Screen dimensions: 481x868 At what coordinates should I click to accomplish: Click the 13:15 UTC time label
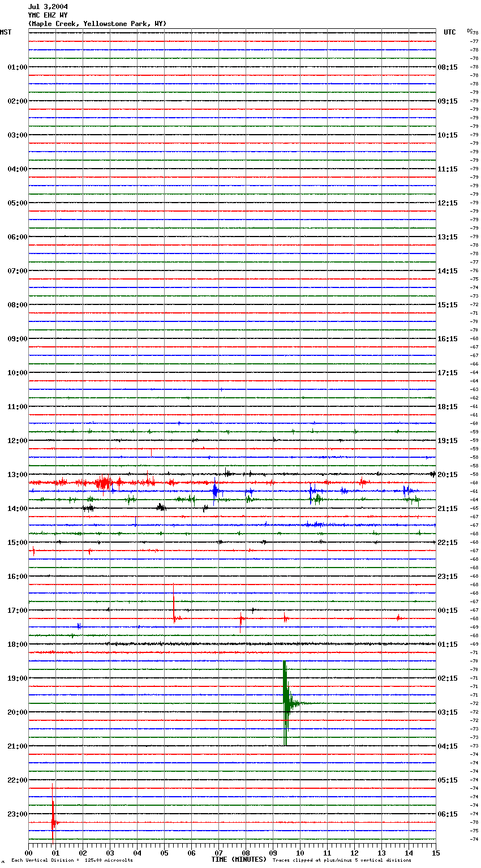pyautogui.click(x=448, y=237)
